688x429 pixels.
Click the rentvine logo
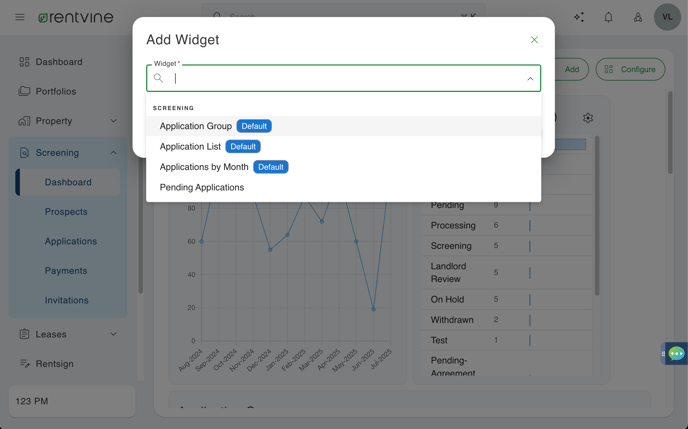point(75,17)
